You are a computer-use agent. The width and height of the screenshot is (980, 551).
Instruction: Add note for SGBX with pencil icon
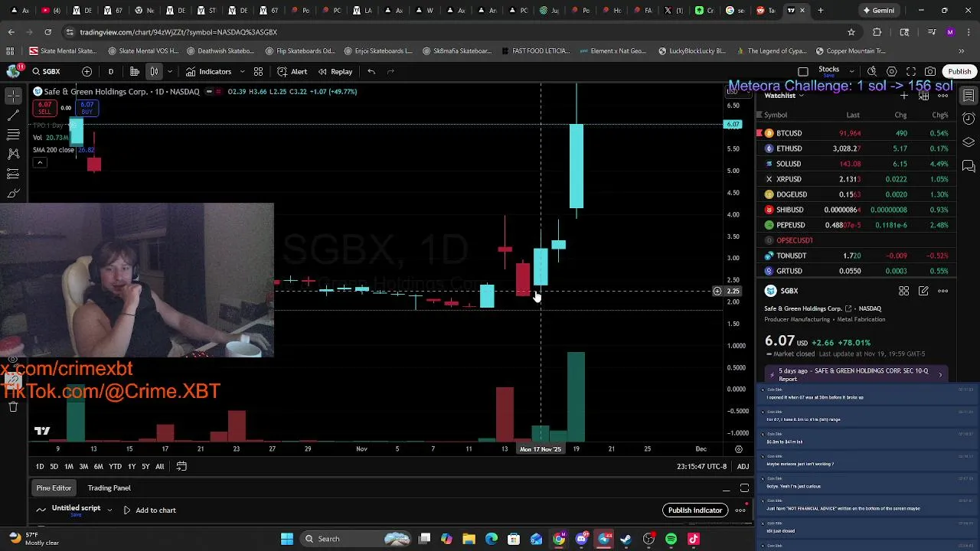click(x=923, y=291)
